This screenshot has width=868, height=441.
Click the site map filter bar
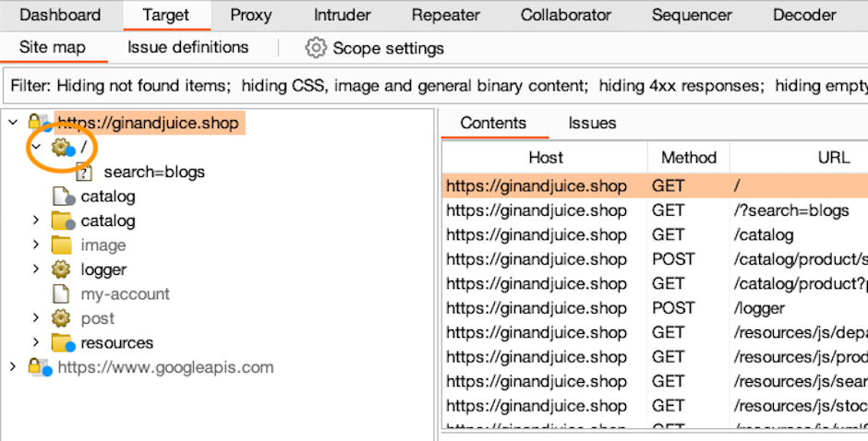pyautogui.click(x=435, y=85)
